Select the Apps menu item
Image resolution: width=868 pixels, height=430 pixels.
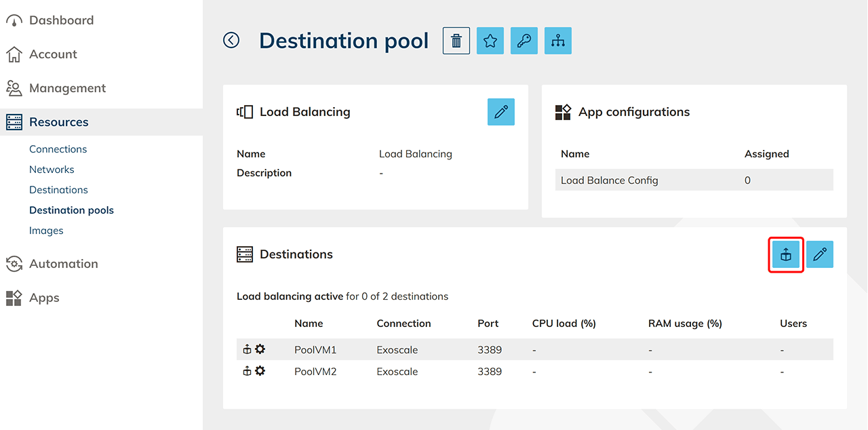(44, 298)
